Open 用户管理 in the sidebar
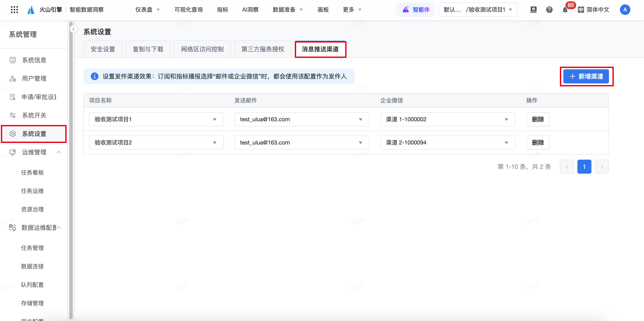Image resolution: width=644 pixels, height=321 pixels. (x=34, y=78)
